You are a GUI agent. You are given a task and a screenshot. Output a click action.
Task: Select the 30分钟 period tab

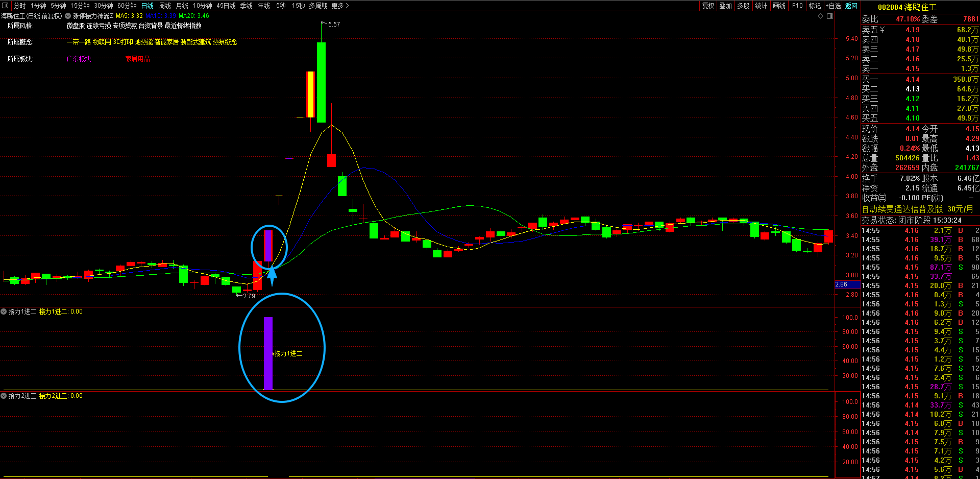(104, 6)
